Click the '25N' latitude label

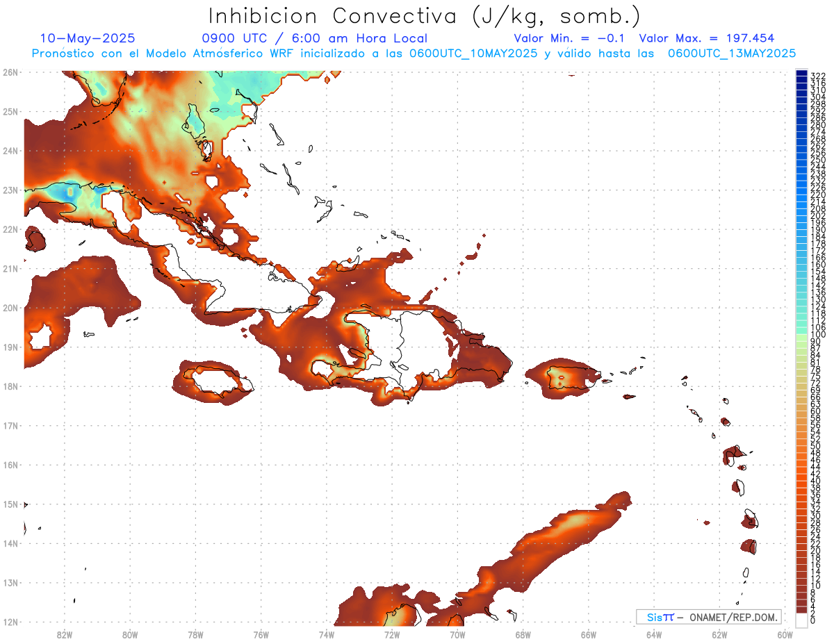coord(10,111)
